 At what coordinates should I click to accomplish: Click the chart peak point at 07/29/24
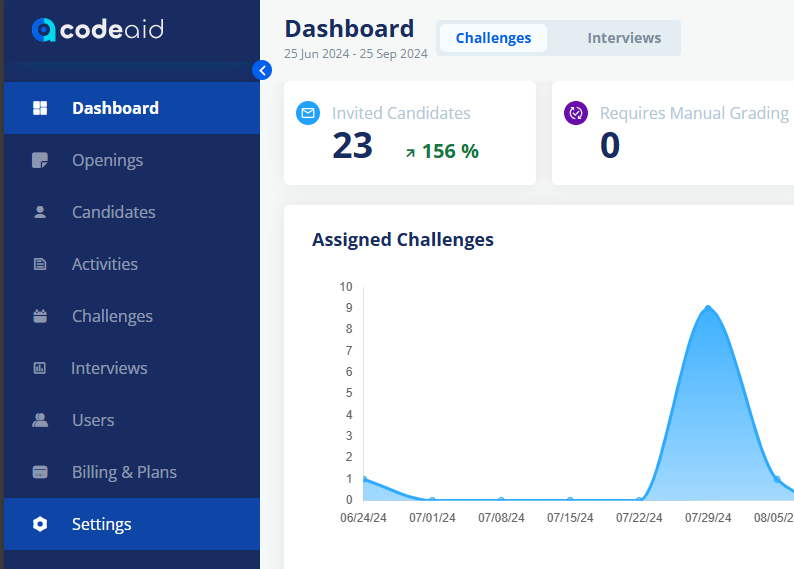[x=708, y=308]
